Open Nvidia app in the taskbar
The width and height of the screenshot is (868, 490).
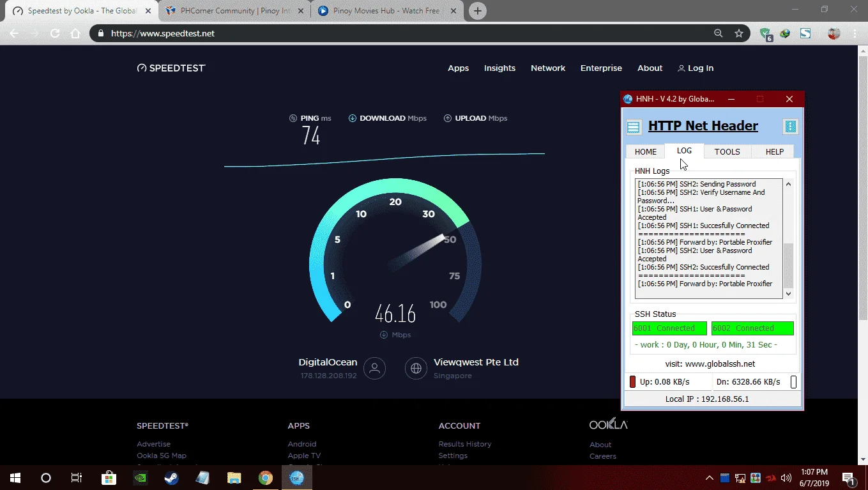[140, 478]
